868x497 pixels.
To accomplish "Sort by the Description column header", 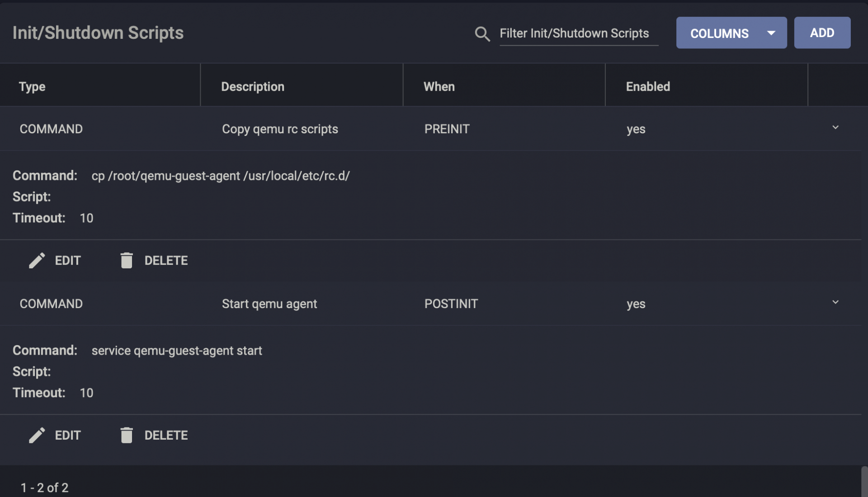I will 252,86.
